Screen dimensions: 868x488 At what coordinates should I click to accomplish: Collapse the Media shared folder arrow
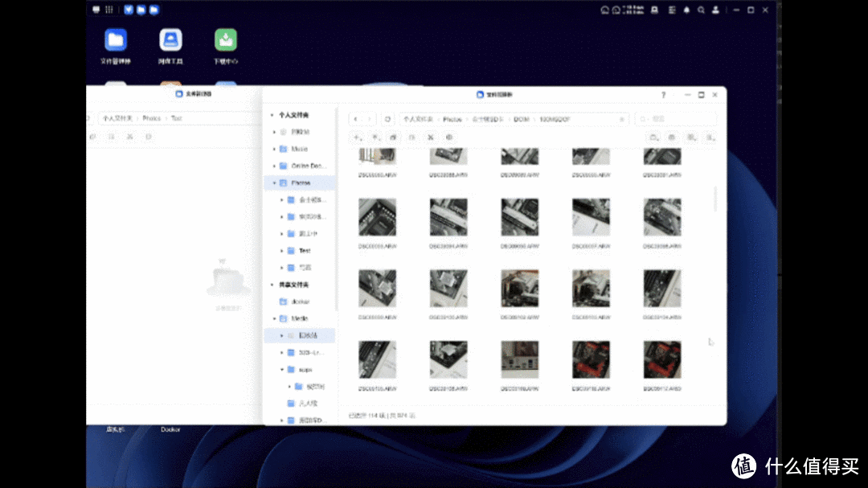pyautogui.click(x=274, y=319)
